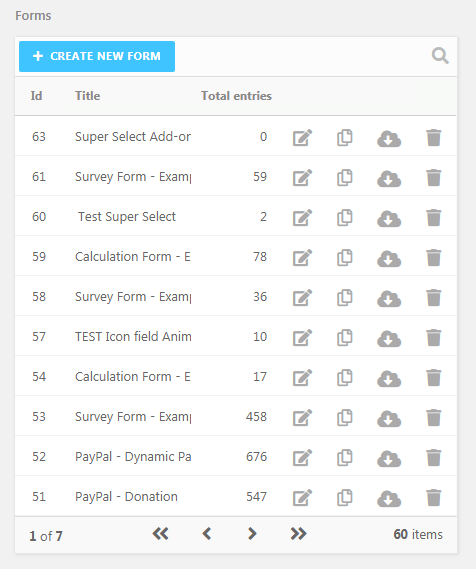This screenshot has width=476, height=569.
Task: Delete form 59 Calculation Form
Action: point(434,258)
